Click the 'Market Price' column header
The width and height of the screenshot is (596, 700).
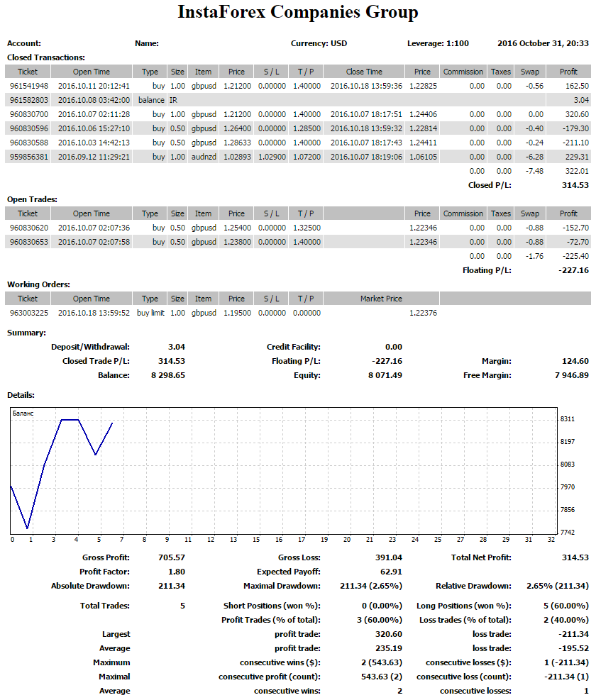click(381, 299)
